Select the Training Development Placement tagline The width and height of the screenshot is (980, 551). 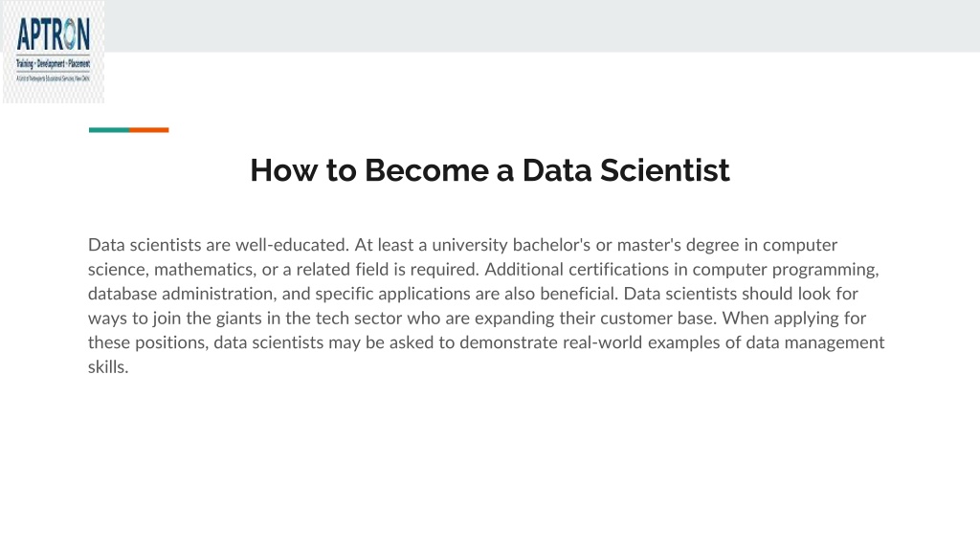54,64
